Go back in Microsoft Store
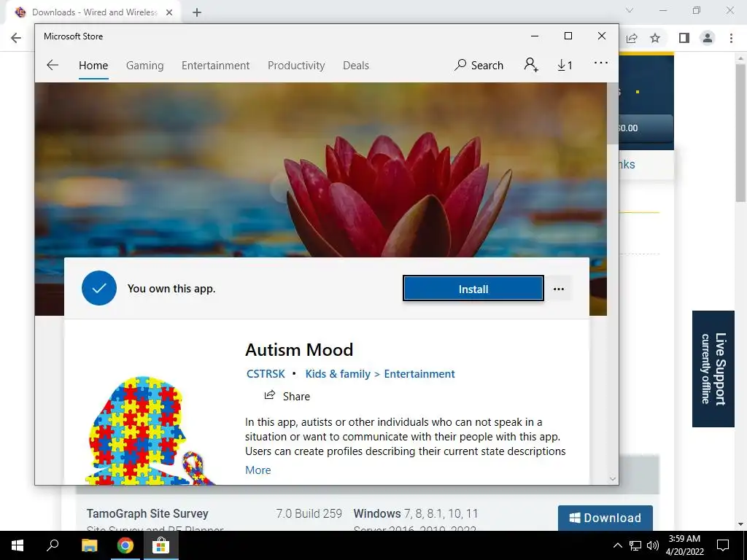Viewport: 747px width, 560px height. coord(53,65)
